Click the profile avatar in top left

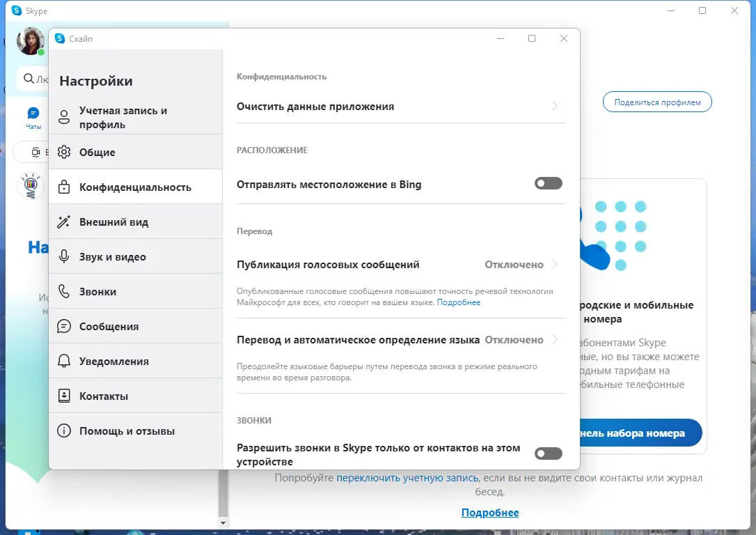pos(30,41)
